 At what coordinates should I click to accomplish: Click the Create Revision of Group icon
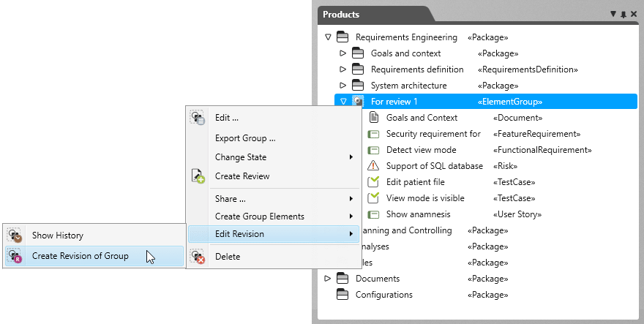tap(15, 256)
